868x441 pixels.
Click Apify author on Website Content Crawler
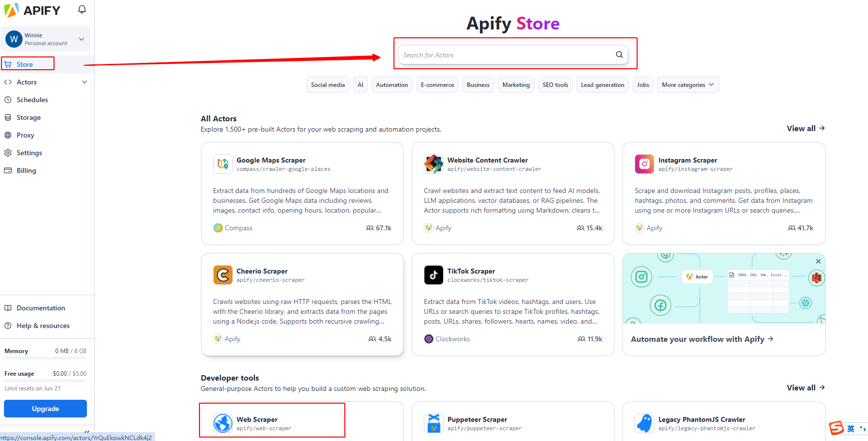[x=438, y=228]
